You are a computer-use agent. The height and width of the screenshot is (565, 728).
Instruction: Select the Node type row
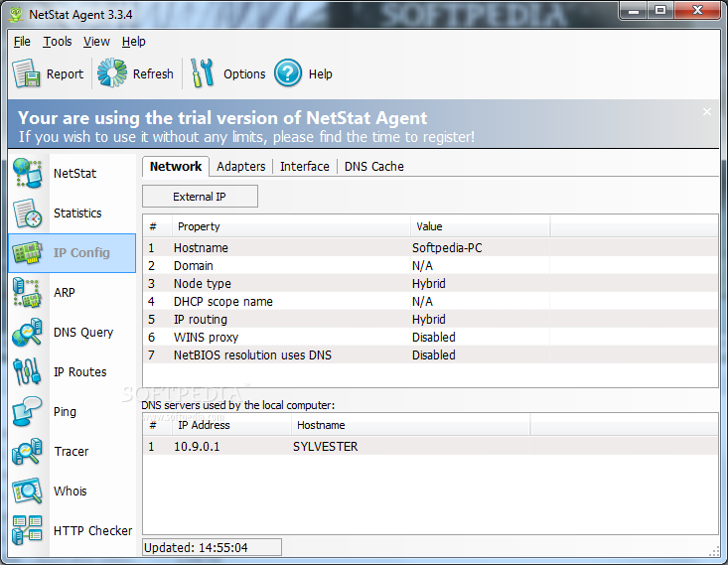click(430, 284)
